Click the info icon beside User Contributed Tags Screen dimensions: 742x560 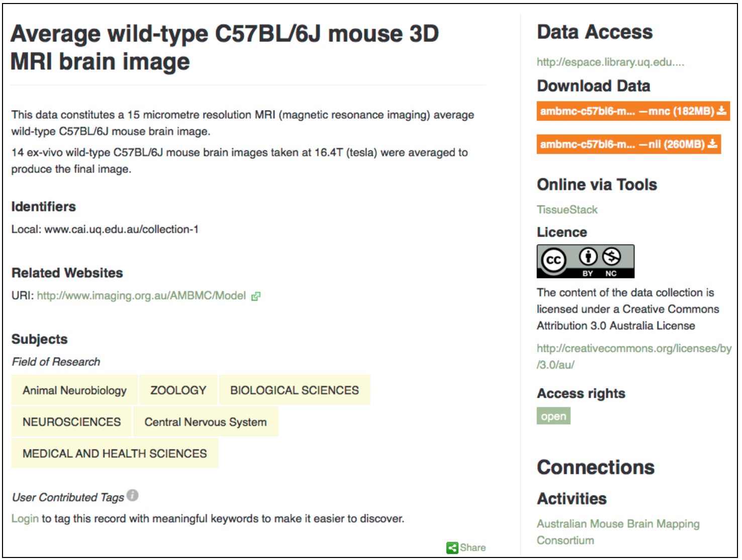132,496
